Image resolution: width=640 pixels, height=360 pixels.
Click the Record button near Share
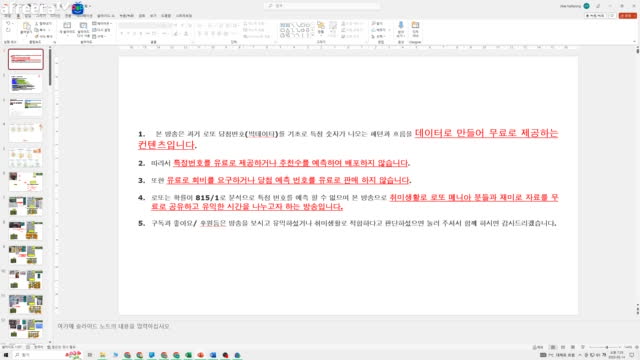click(595, 16)
